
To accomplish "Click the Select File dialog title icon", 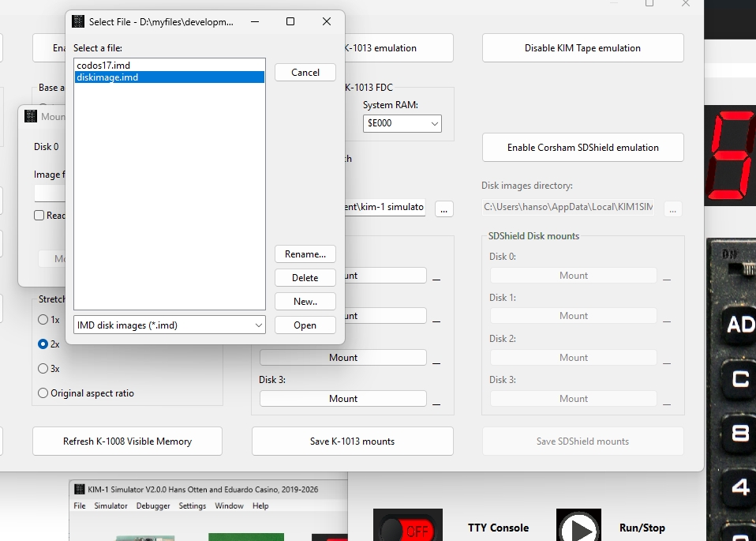I will coord(78,22).
